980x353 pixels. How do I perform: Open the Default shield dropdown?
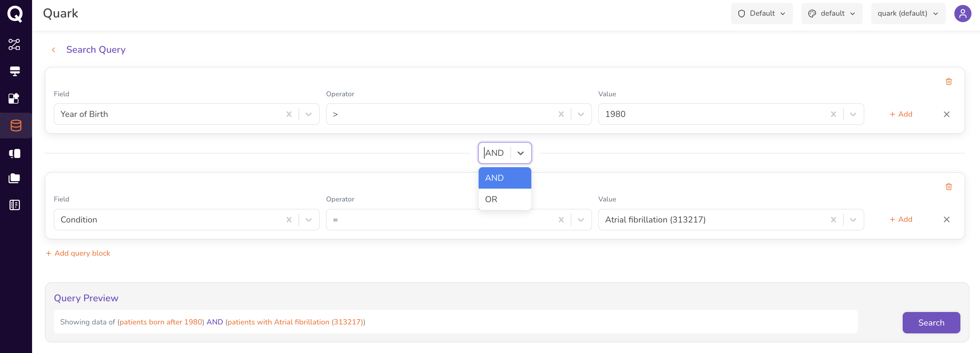762,14
